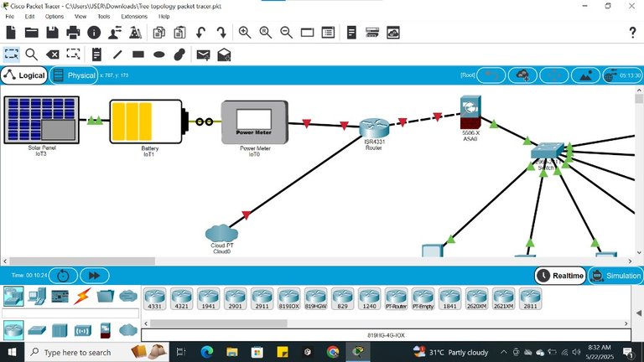Print the workspace with printer icon

point(73,33)
